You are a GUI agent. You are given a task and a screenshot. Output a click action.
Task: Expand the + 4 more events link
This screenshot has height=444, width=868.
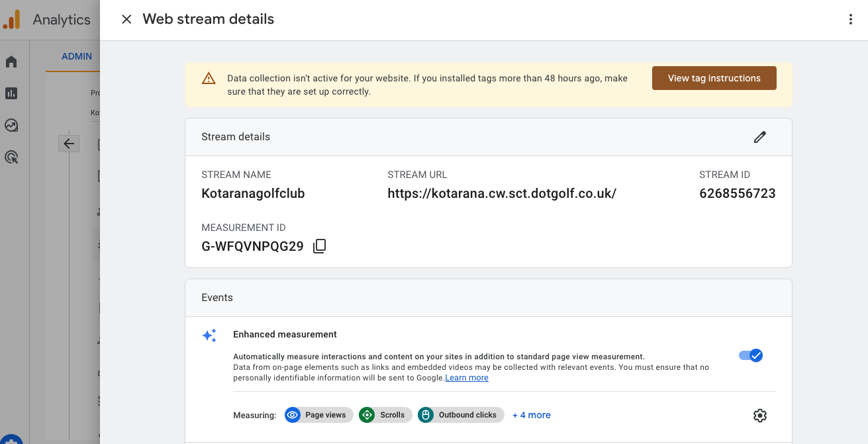pos(532,415)
